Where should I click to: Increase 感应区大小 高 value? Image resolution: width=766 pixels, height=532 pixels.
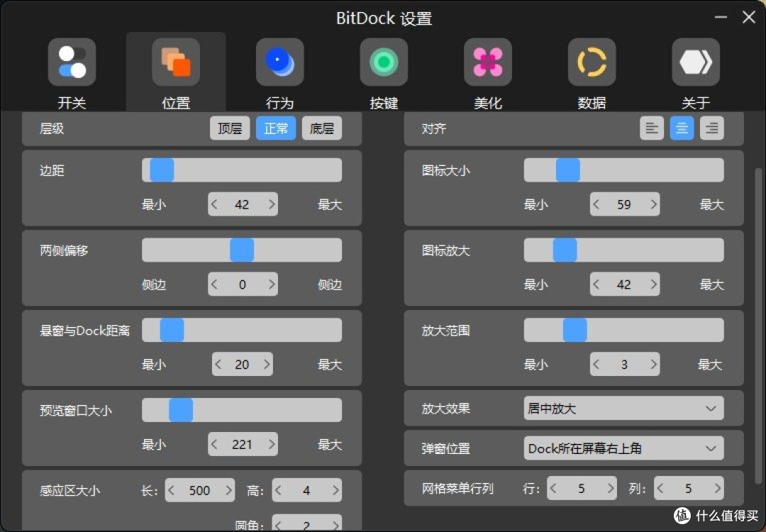pos(335,490)
